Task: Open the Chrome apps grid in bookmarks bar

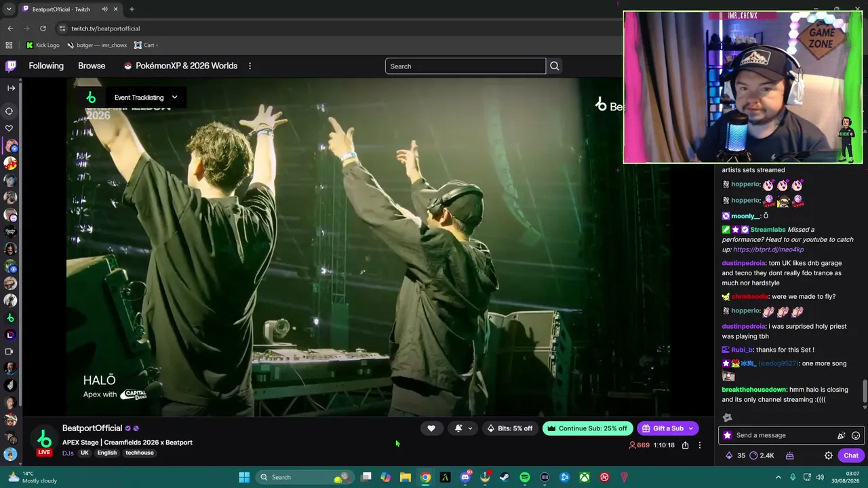Action: point(9,45)
